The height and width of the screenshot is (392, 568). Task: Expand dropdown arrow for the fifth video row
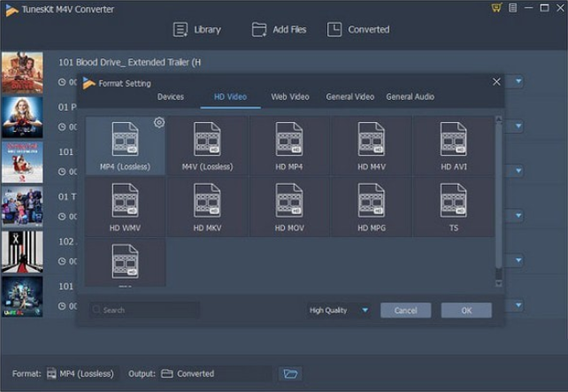(x=518, y=260)
